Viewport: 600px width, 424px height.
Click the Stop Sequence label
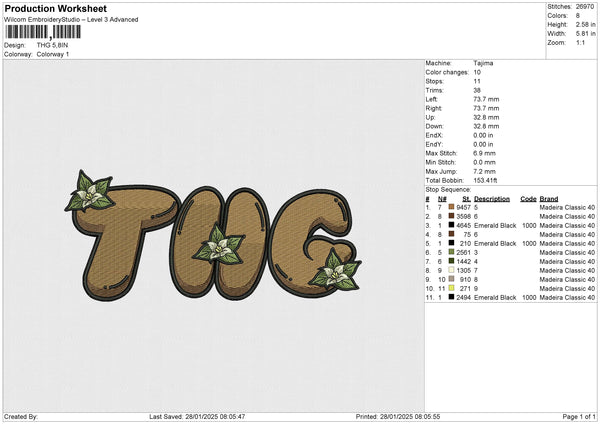click(x=448, y=190)
